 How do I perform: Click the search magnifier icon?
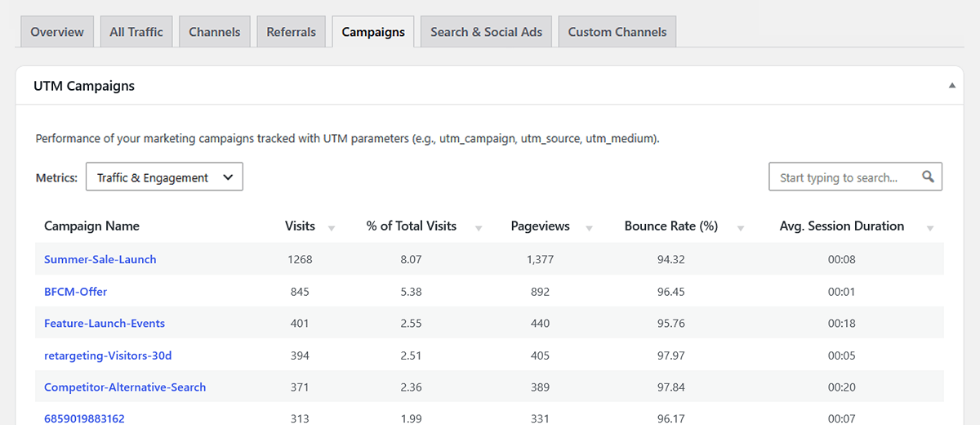[928, 177]
